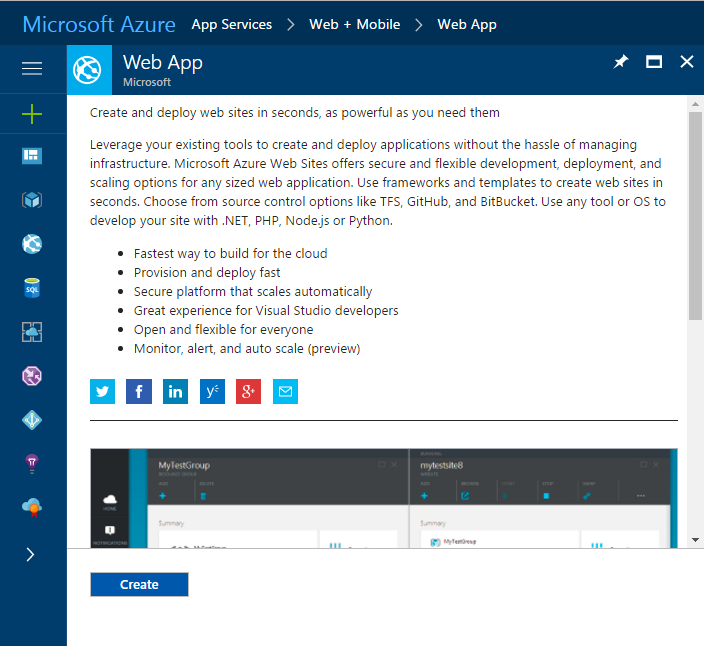Pin the Web App blade
This screenshot has height=646, width=704.
click(x=621, y=62)
